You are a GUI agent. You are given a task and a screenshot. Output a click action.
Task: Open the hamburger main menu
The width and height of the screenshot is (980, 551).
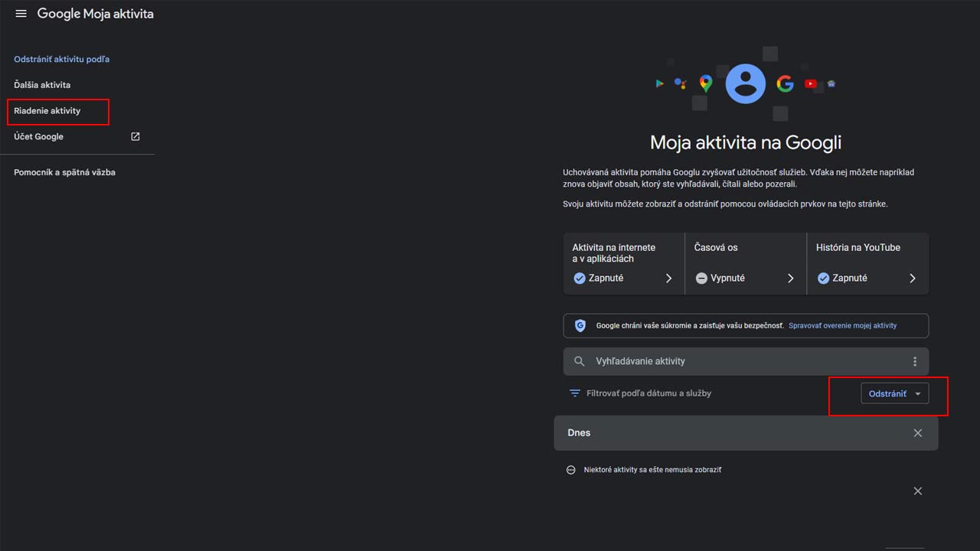click(x=21, y=14)
